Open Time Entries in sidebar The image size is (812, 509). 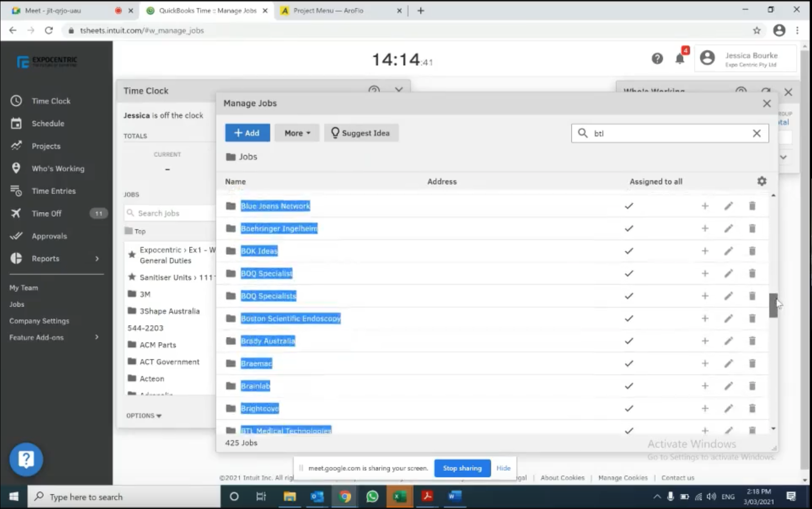click(54, 191)
